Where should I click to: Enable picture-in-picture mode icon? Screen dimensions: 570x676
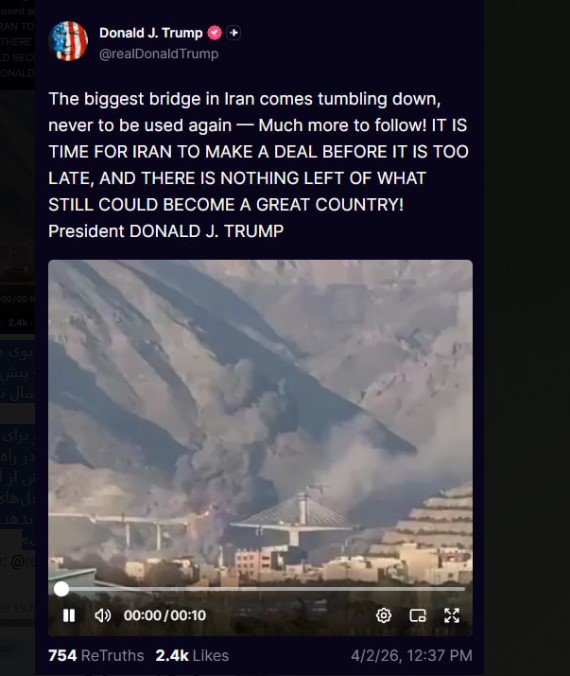(x=417, y=615)
